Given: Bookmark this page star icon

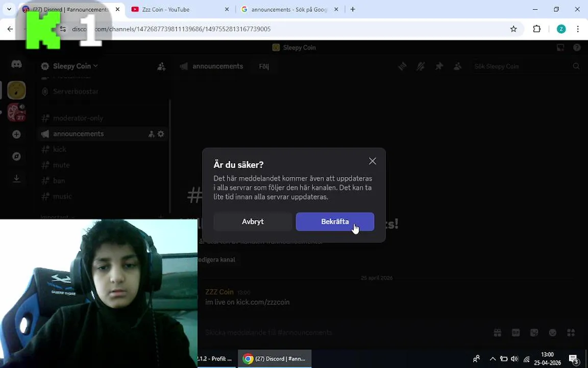Looking at the screenshot, I should pyautogui.click(x=513, y=29).
